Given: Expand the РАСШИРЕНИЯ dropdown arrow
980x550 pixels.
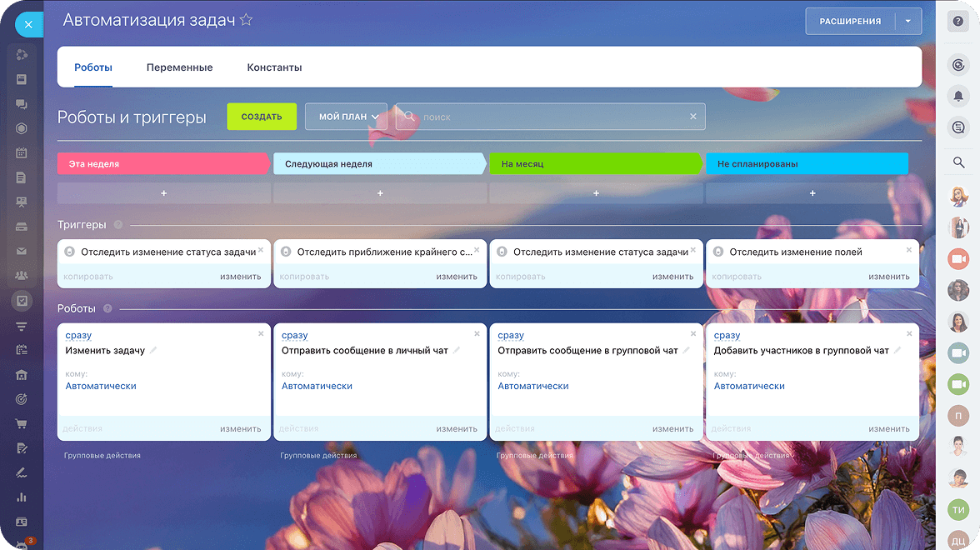Looking at the screenshot, I should (908, 22).
